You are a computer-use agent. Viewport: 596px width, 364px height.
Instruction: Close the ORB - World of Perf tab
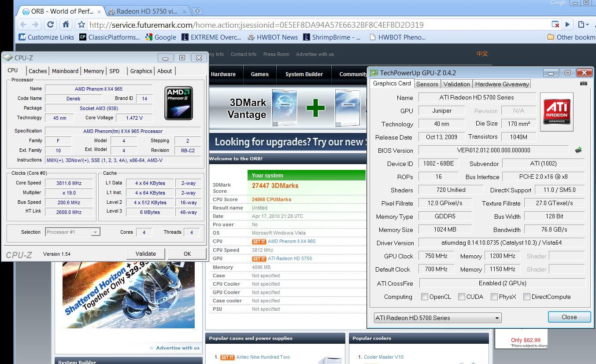click(x=99, y=11)
